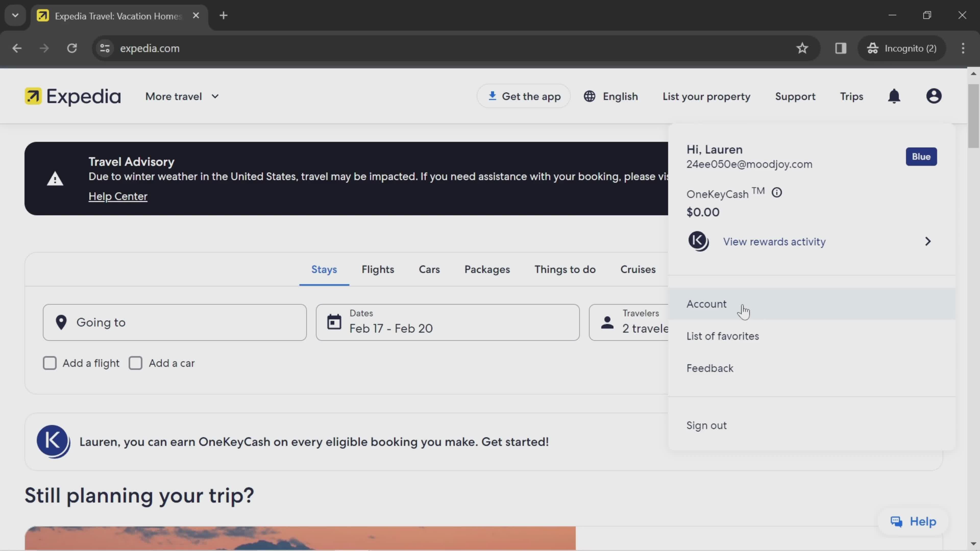Switch to the Stays tab
The width and height of the screenshot is (980, 551).
(324, 269)
